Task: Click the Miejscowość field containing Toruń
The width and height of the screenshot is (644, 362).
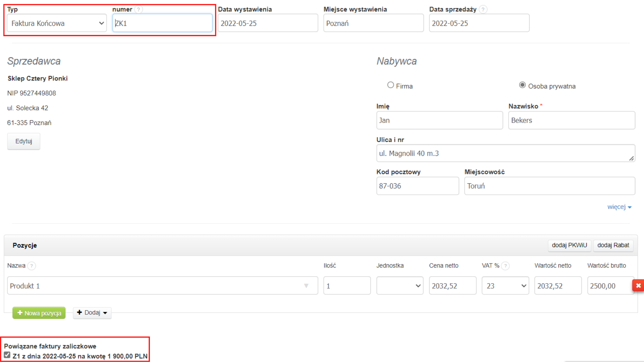Action: tap(549, 186)
